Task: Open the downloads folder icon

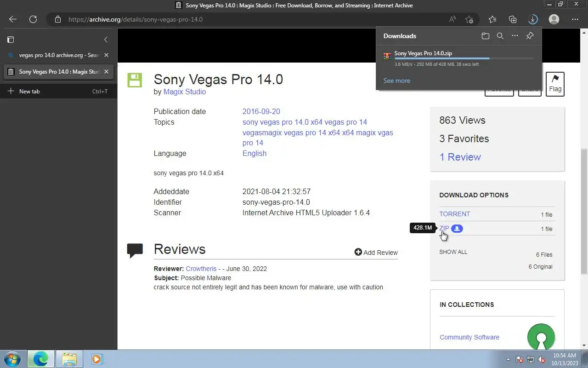Action: pyautogui.click(x=485, y=36)
